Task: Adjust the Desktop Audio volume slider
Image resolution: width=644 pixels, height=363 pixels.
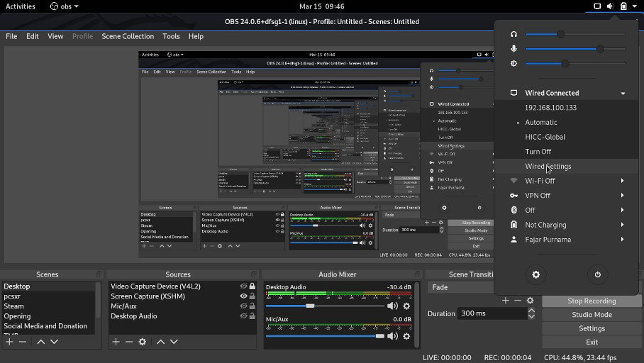Action: pyautogui.click(x=324, y=306)
